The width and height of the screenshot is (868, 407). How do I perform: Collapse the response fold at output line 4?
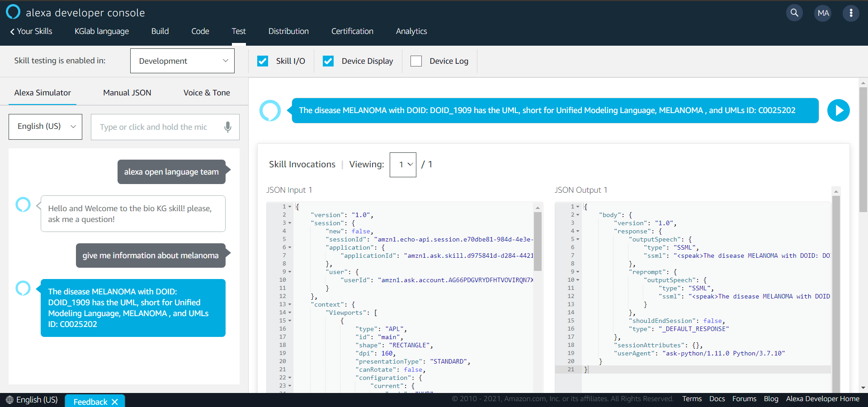(x=578, y=231)
